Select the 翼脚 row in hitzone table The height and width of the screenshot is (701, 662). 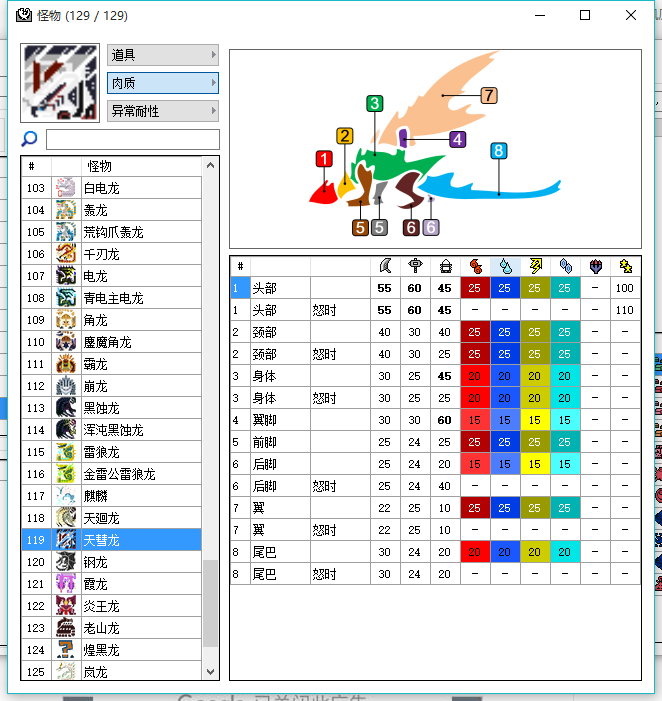(435, 420)
